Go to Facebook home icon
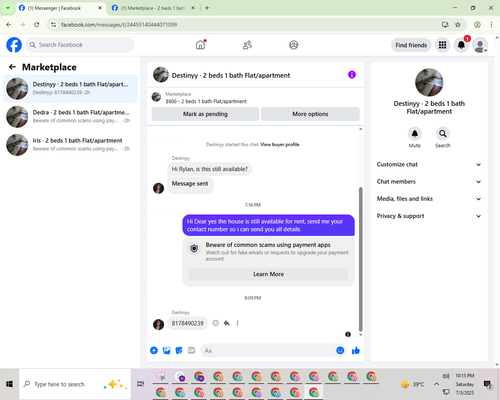Screen dimensions: 500x400 tap(200, 45)
